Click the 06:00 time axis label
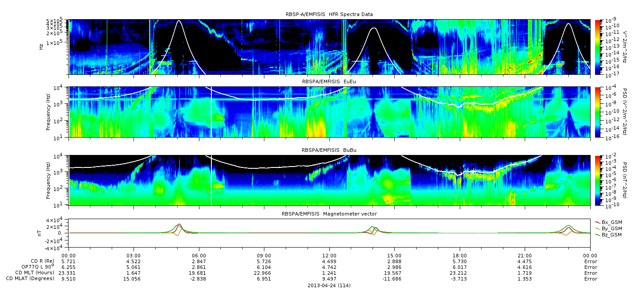This screenshot has height=293, width=644. coord(199,256)
